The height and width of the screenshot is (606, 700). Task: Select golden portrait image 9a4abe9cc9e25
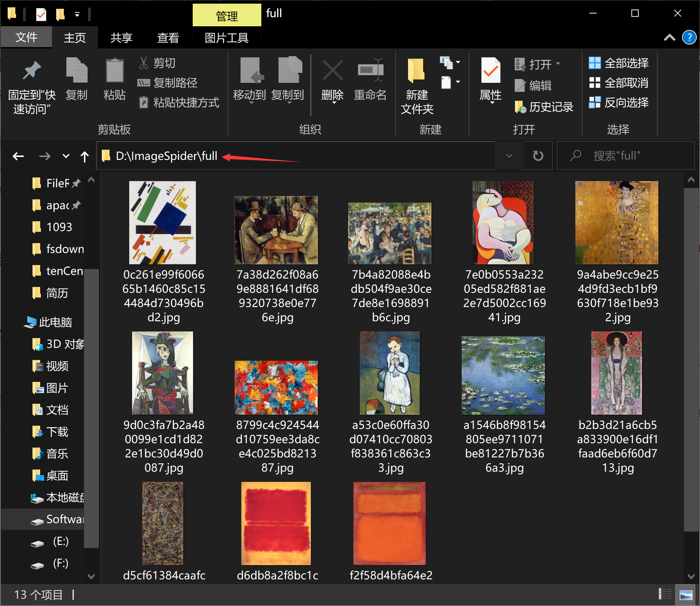617,223
